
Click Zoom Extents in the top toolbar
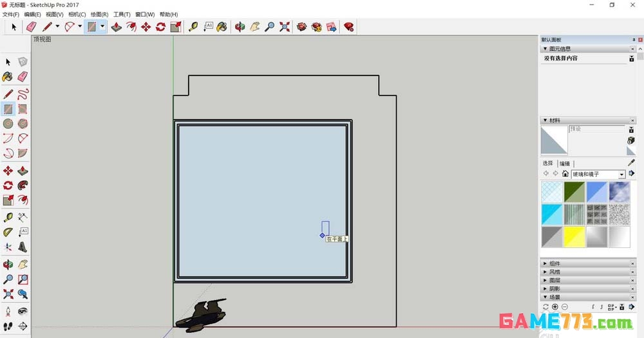285,27
